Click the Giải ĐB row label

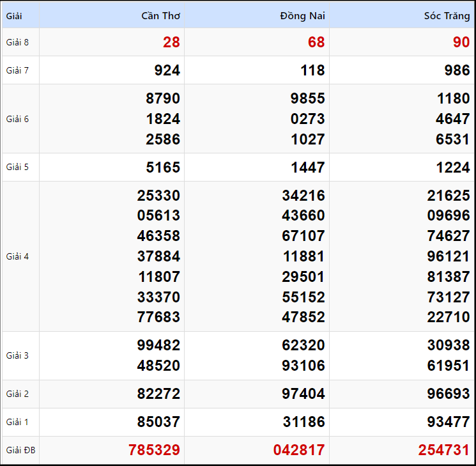click(20, 450)
